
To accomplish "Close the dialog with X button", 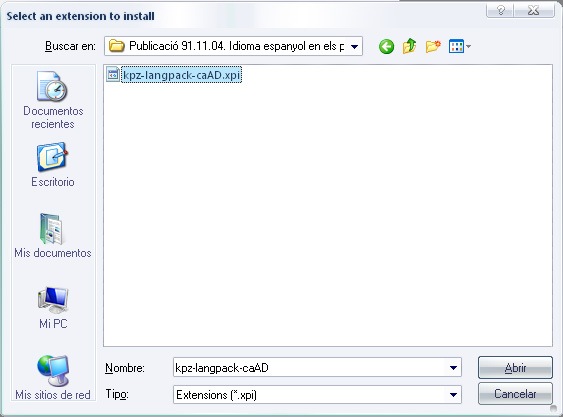I will [534, 10].
